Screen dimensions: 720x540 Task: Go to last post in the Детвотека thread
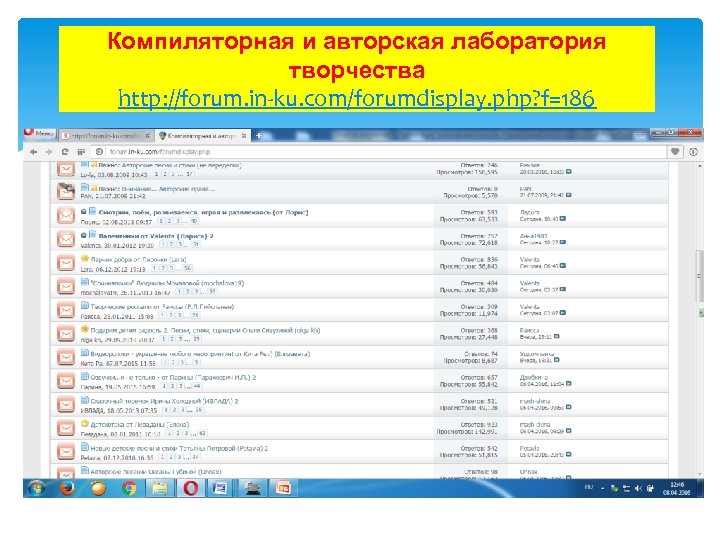568,431
